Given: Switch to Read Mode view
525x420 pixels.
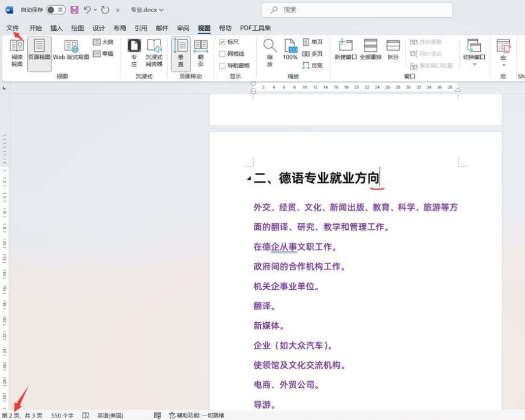Looking at the screenshot, I should pyautogui.click(x=17, y=52).
